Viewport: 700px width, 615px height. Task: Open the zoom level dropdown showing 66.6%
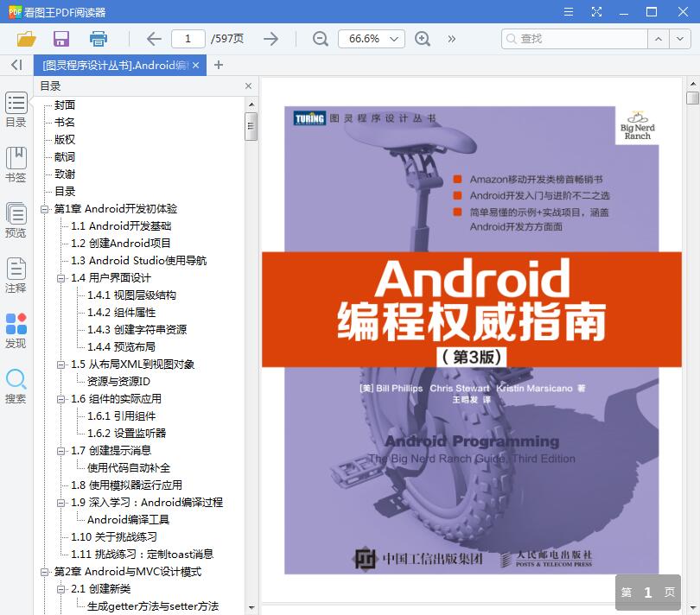371,38
